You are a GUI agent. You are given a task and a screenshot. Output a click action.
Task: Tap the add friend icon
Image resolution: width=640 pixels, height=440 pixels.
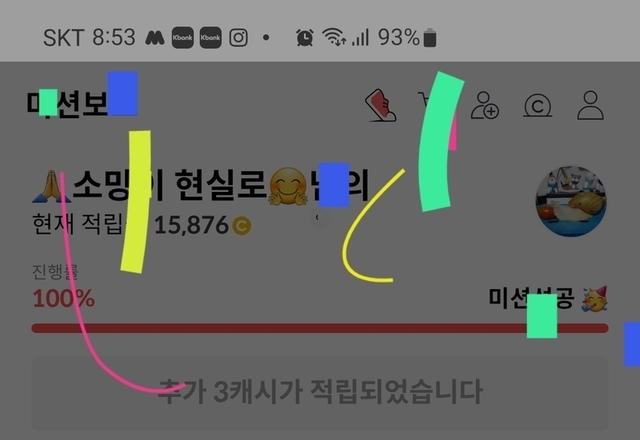(484, 105)
